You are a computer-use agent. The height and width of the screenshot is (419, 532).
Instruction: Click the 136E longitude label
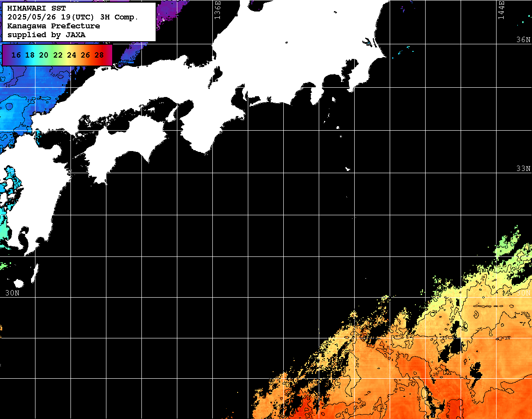[x=217, y=10]
